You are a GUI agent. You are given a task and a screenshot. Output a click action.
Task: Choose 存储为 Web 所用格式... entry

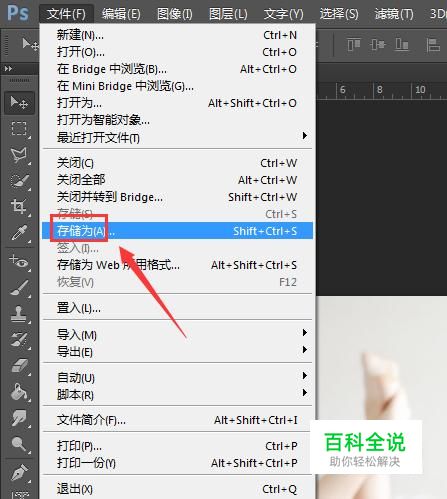[x=177, y=265]
